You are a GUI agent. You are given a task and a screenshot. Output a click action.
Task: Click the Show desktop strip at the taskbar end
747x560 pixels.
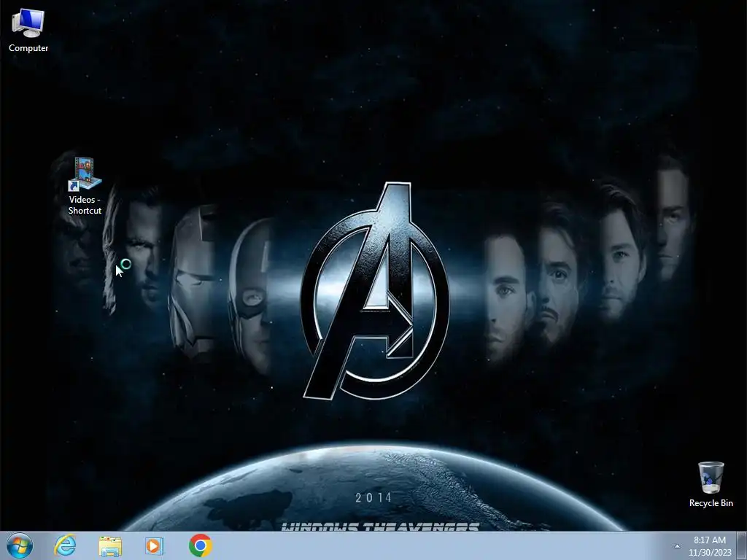742,546
